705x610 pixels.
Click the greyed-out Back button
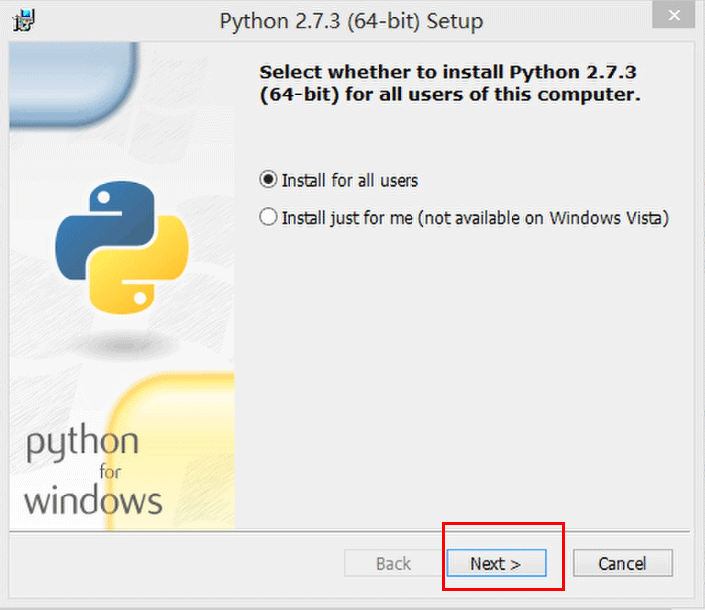point(393,564)
